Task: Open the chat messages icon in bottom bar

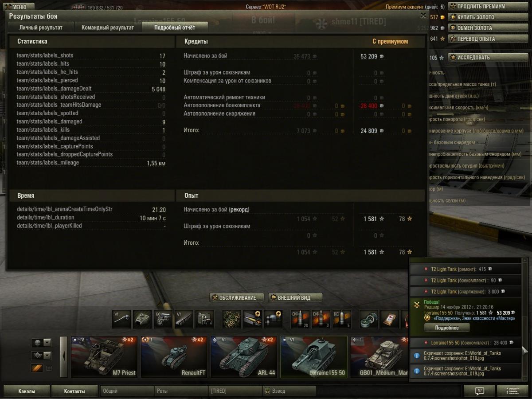Action: [x=479, y=391]
